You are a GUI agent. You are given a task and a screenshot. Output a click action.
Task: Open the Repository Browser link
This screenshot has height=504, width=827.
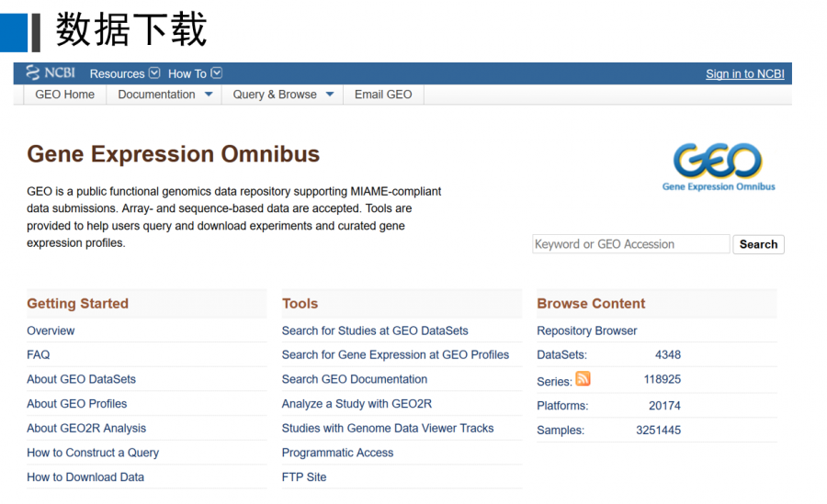(586, 330)
